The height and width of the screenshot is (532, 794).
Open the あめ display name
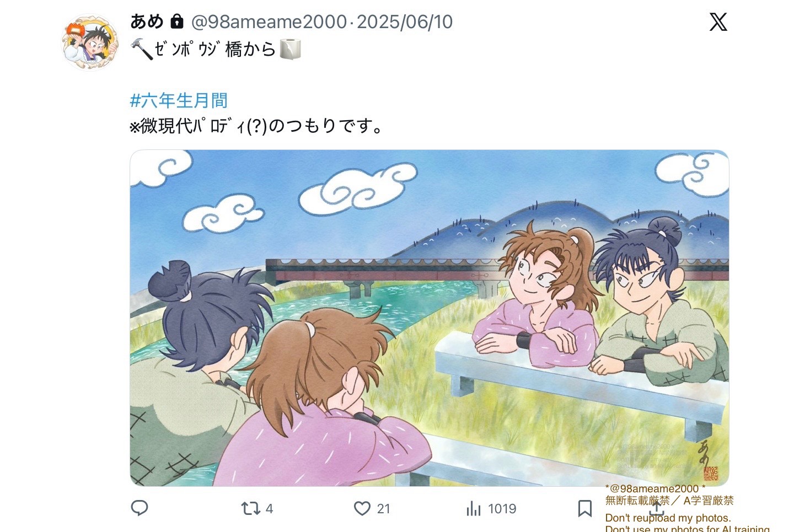[x=147, y=22]
